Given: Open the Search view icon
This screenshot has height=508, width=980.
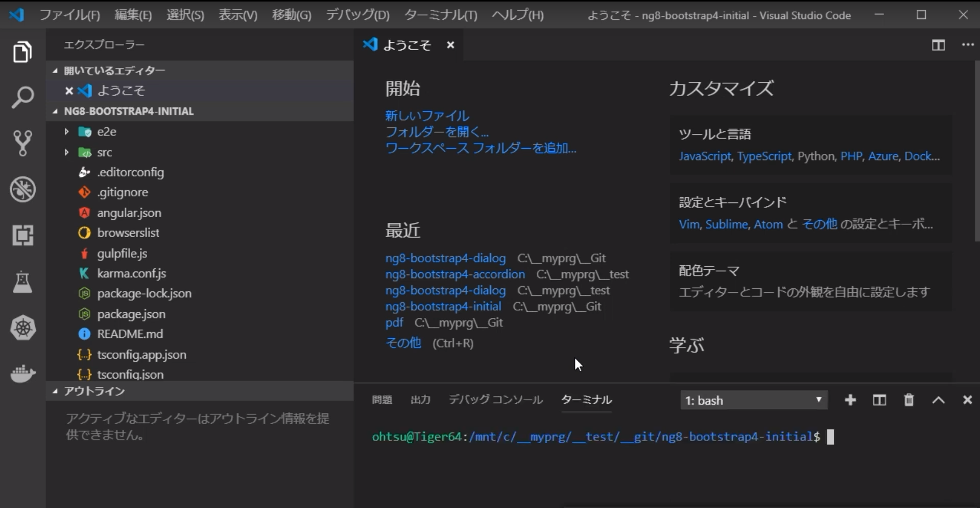Looking at the screenshot, I should pyautogui.click(x=22, y=97).
